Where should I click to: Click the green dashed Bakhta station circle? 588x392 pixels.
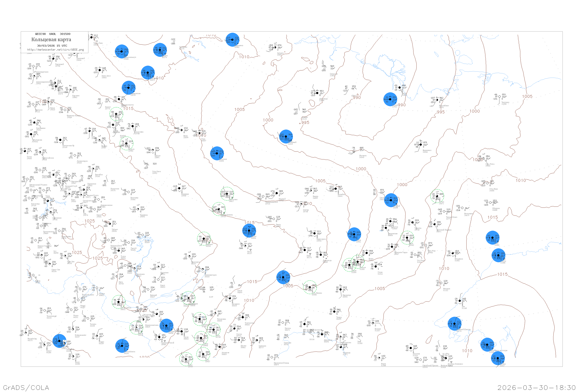point(116,114)
